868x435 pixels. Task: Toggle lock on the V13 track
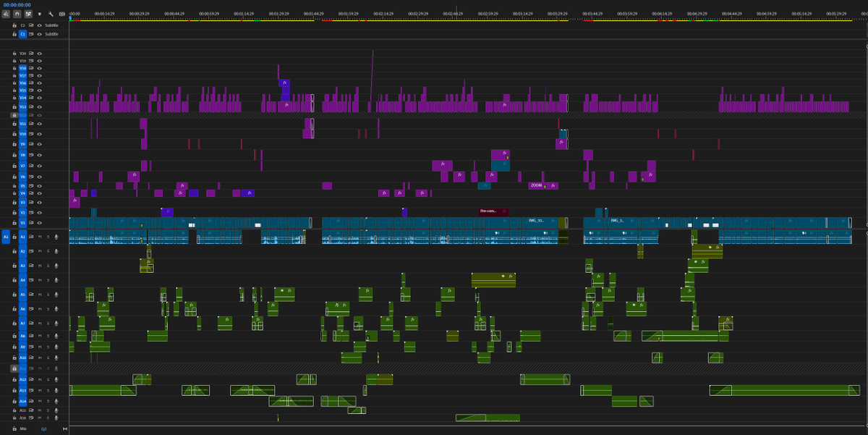coord(14,106)
